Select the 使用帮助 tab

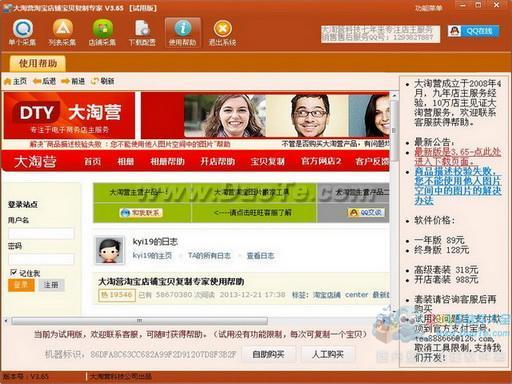38,63
